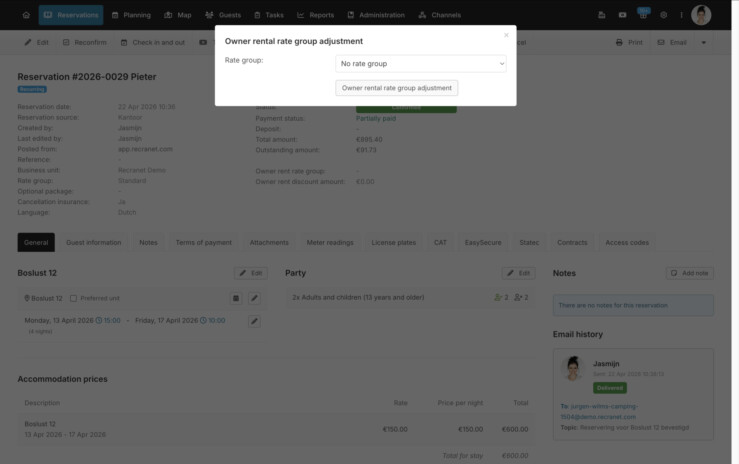Open the Administration menu
The height and width of the screenshot is (464, 739).
coord(376,15)
